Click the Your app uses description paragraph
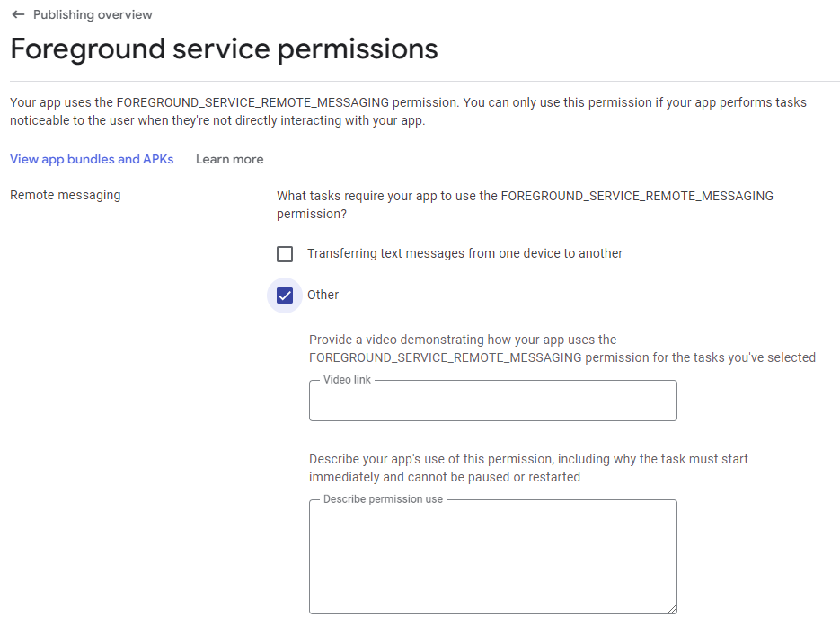The height and width of the screenshot is (644, 840). (x=408, y=111)
